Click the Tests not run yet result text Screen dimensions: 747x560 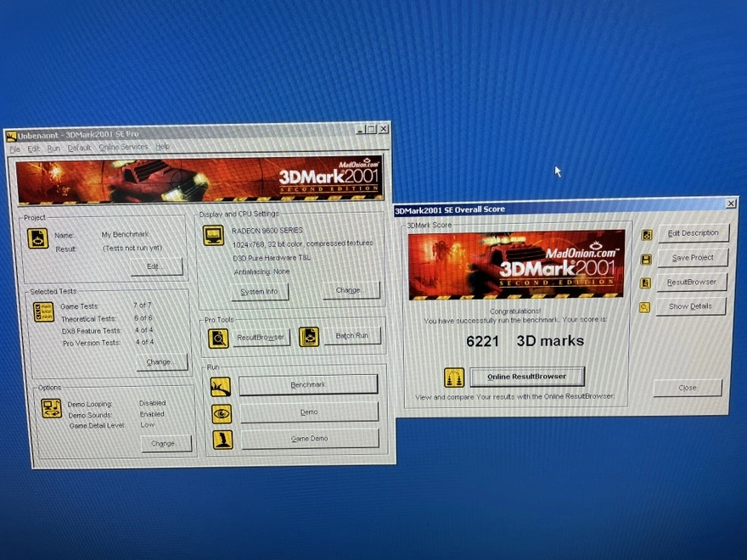tap(132, 248)
